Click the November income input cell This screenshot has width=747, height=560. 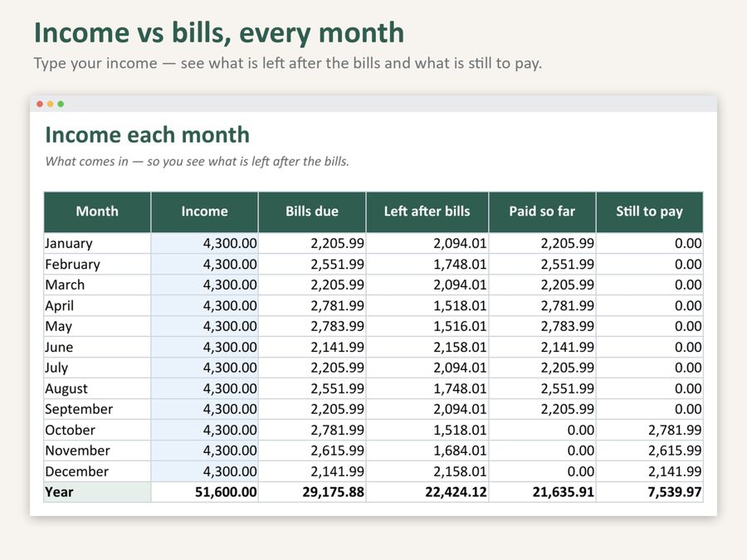[204, 450]
